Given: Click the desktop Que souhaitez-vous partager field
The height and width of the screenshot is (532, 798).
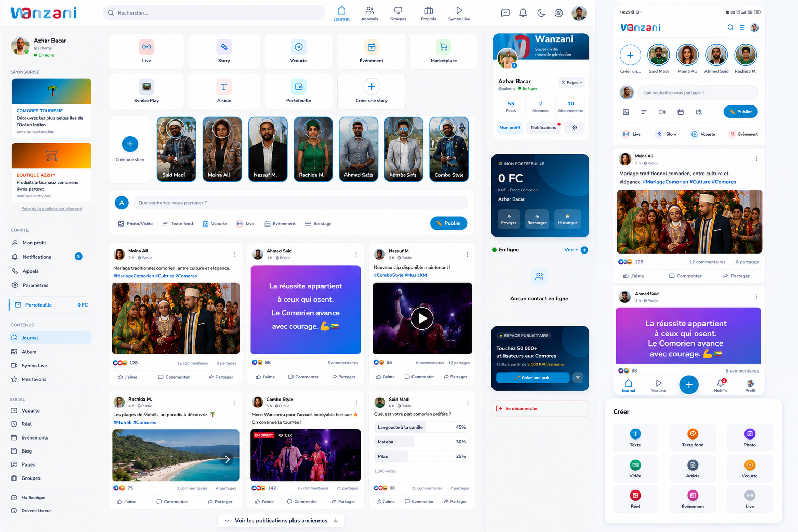Looking at the screenshot, I should click(300, 203).
